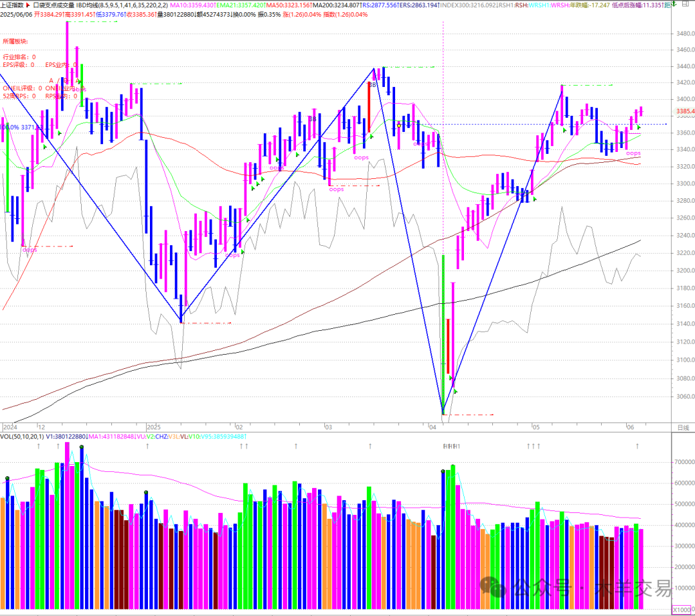Click the yellow dot marker on the dotted line
The width and height of the screenshot is (695, 616).
(x=399, y=126)
